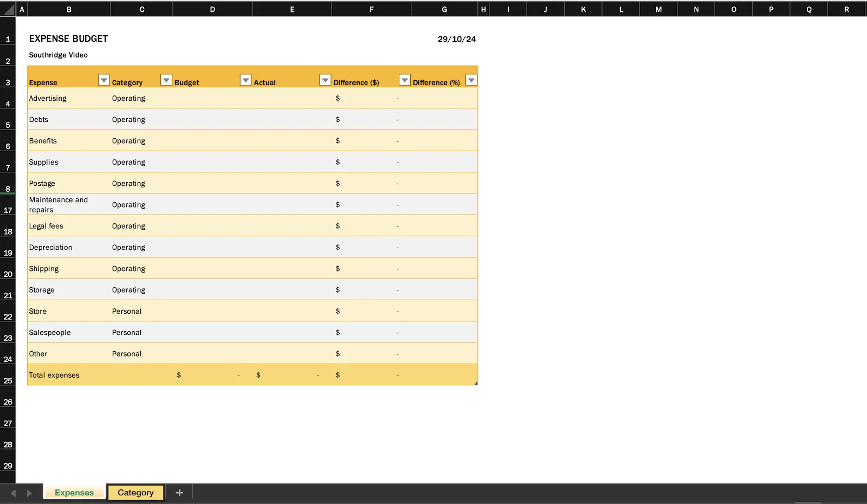This screenshot has width=867, height=504.
Task: Go to previous sheet with left arrow
Action: pos(13,493)
